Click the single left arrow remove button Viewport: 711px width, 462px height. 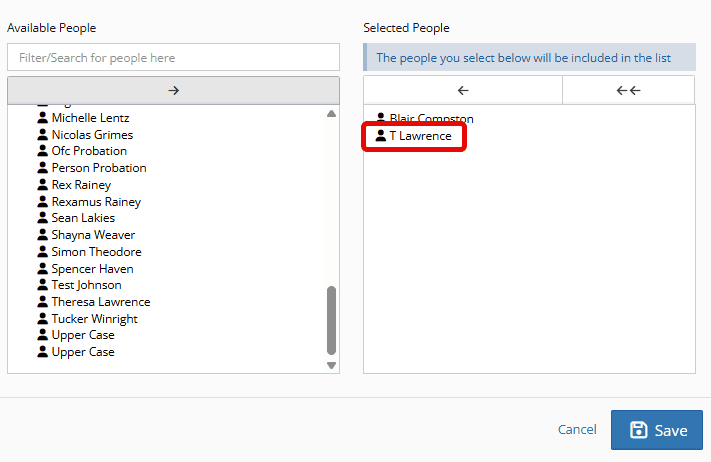[x=462, y=90]
